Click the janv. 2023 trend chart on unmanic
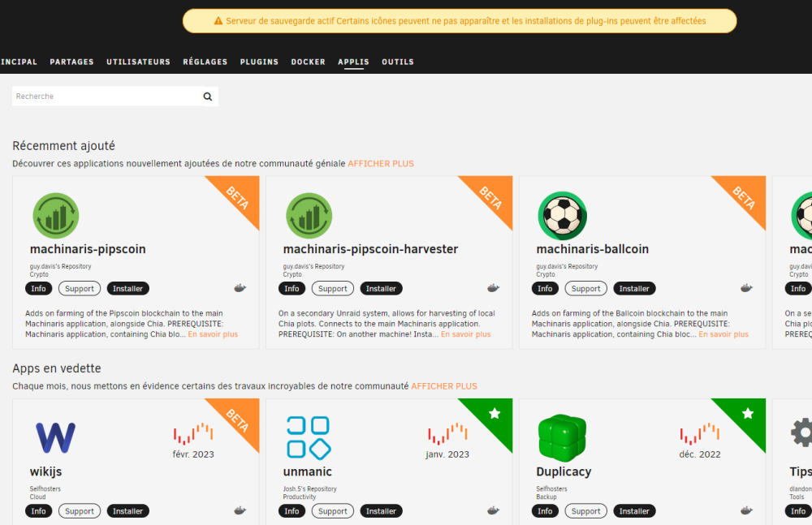 click(x=447, y=434)
